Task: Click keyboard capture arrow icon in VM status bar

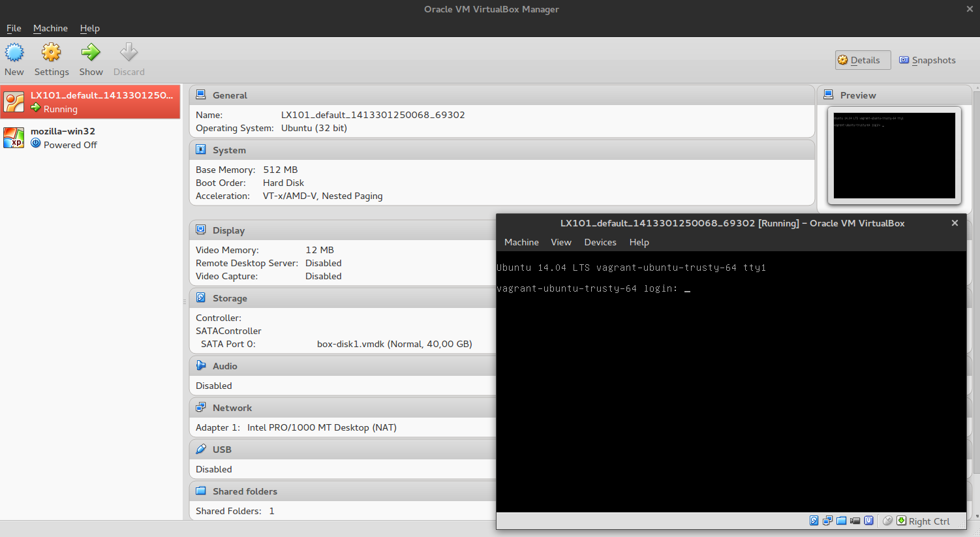Action: pos(902,521)
